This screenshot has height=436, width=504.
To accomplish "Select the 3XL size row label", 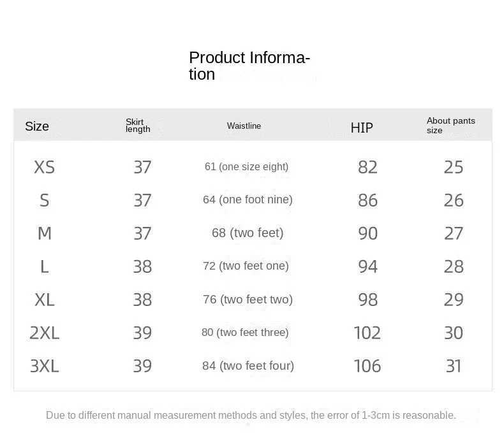I will pos(45,366).
